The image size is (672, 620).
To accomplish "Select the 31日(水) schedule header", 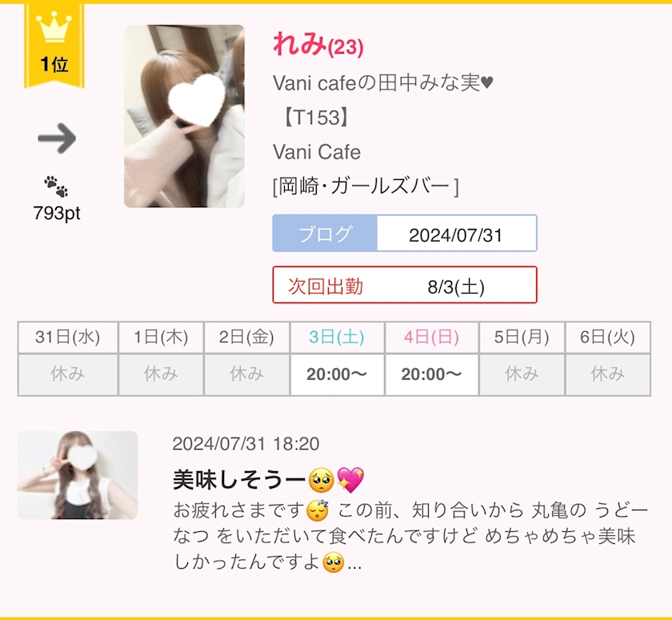I will tap(68, 338).
